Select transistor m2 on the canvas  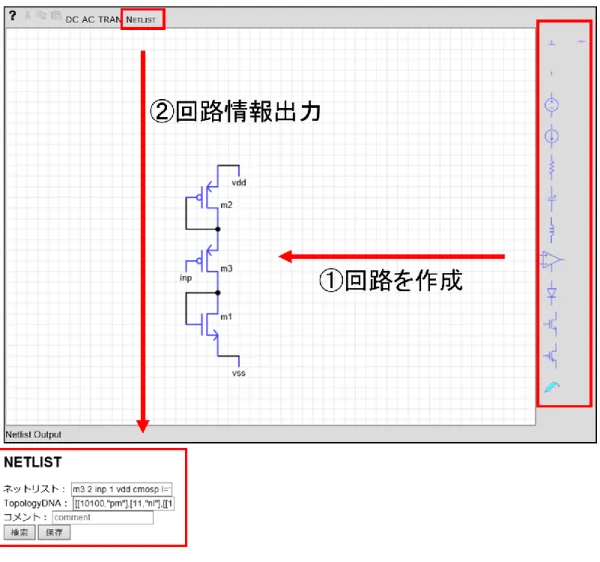point(207,198)
